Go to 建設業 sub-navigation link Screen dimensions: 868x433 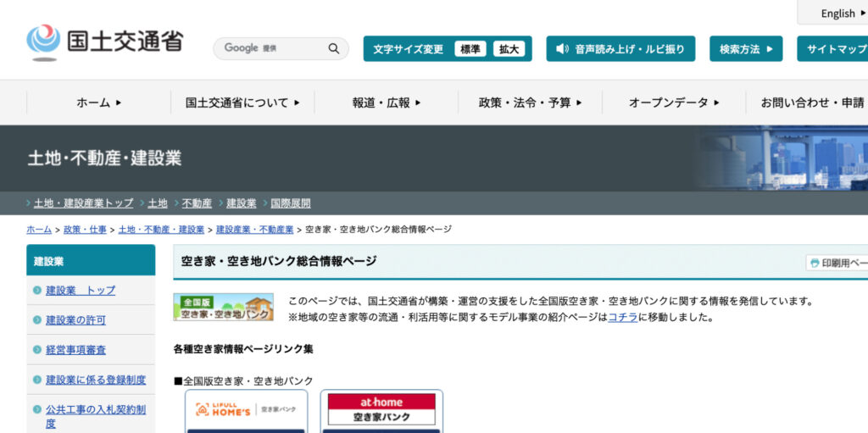(x=242, y=203)
